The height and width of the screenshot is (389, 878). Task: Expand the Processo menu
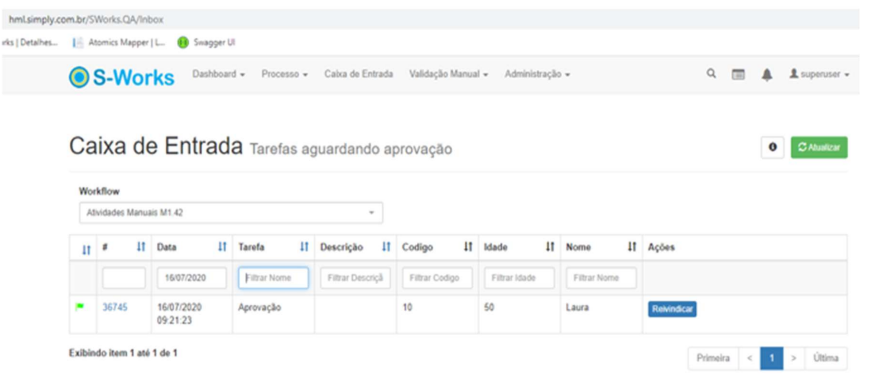pyautogui.click(x=284, y=74)
